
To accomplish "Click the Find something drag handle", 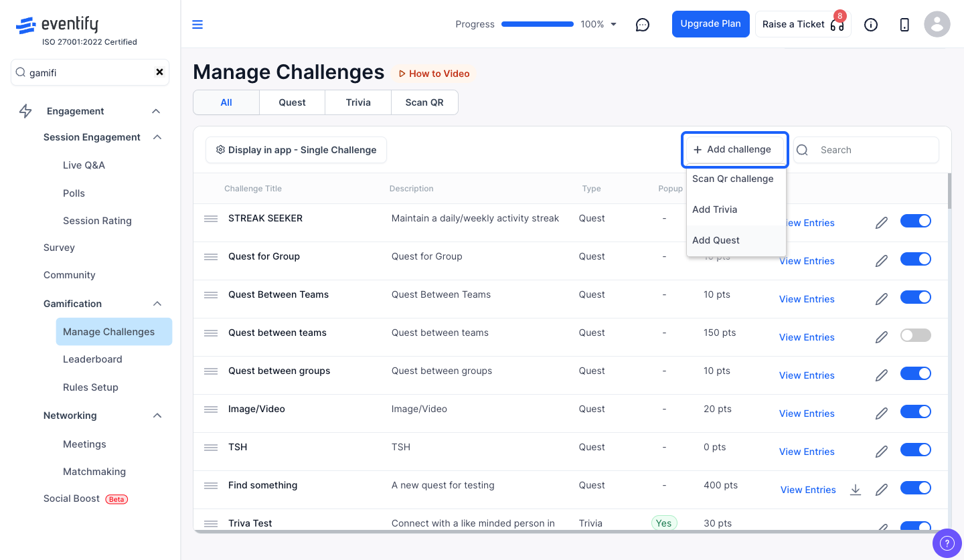I will tap(211, 486).
